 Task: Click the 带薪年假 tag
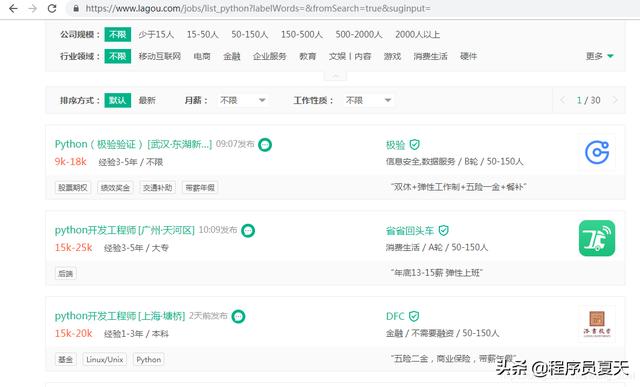tap(200, 188)
